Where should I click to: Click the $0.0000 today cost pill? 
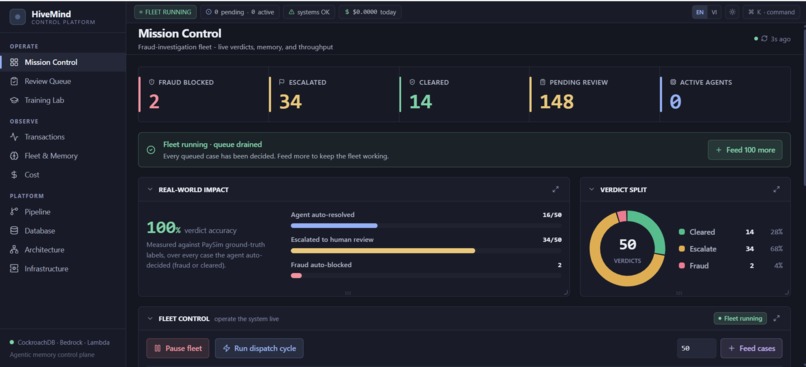(370, 12)
